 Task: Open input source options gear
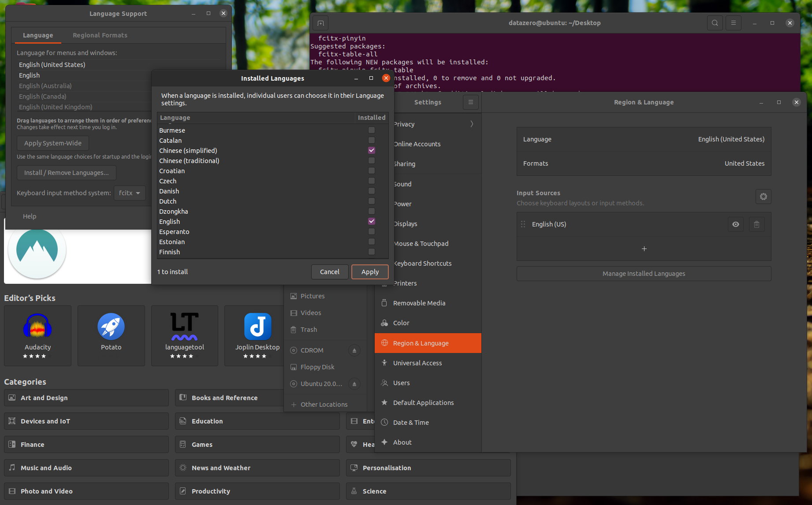764,197
